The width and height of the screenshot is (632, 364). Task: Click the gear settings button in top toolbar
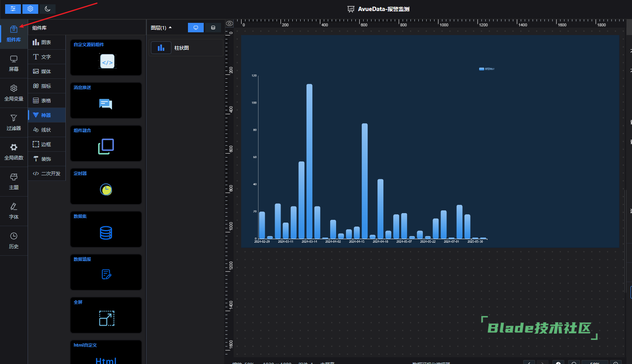click(30, 9)
